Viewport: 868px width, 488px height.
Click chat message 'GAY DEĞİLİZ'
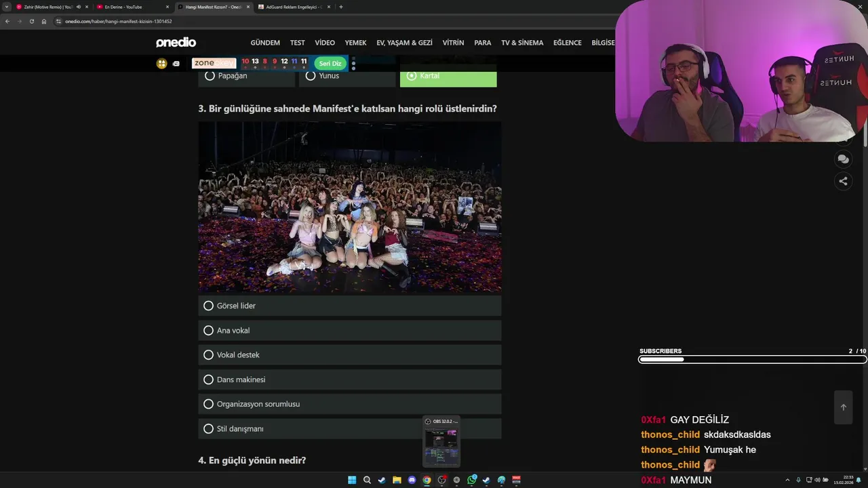700,420
